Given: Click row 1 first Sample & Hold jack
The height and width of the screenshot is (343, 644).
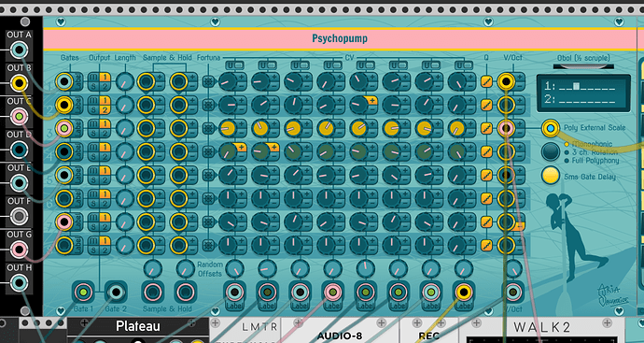Looking at the screenshot, I should [x=147, y=81].
